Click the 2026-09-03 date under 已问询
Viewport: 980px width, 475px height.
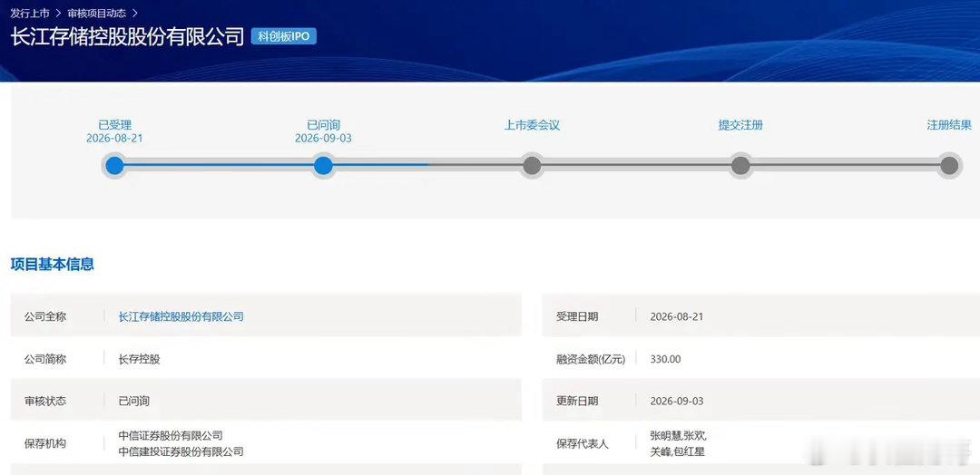point(323,139)
